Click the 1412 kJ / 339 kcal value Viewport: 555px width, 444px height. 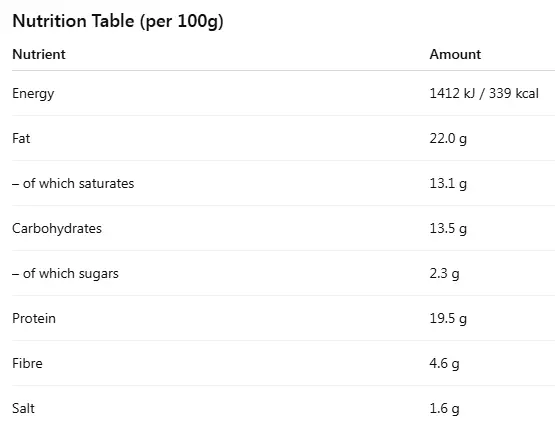(x=484, y=93)
